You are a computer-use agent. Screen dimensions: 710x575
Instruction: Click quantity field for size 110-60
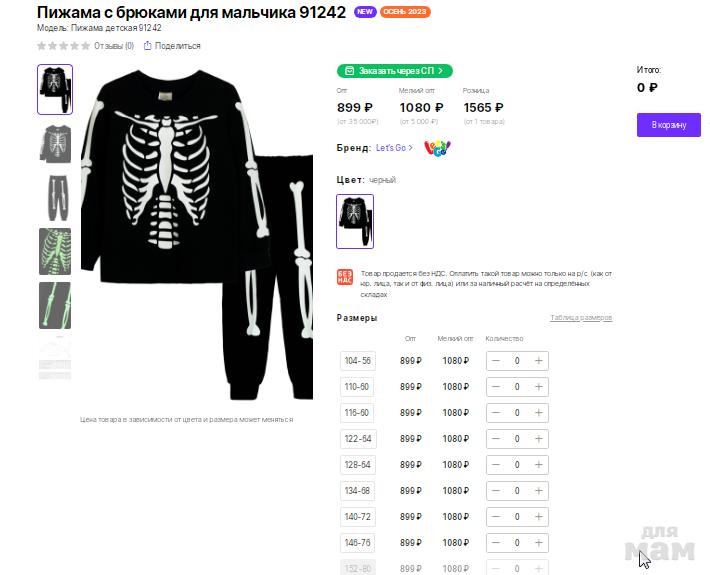(517, 387)
